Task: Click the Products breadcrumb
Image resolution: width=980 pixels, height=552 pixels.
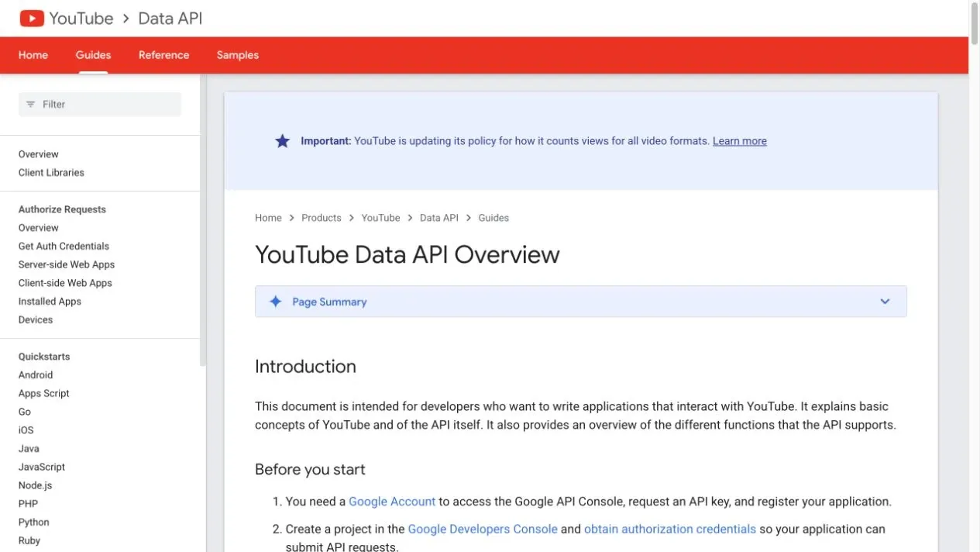Action: pyautogui.click(x=322, y=218)
